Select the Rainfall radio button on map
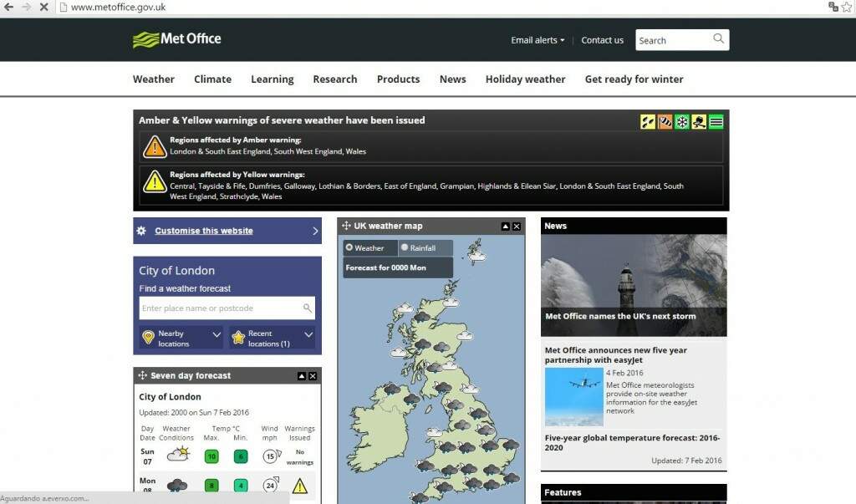 tap(405, 247)
